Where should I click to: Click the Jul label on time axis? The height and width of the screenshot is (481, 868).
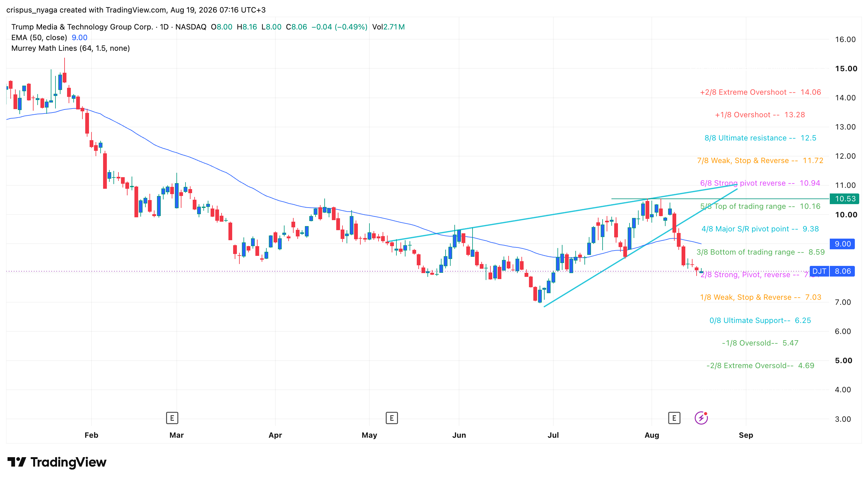click(553, 435)
